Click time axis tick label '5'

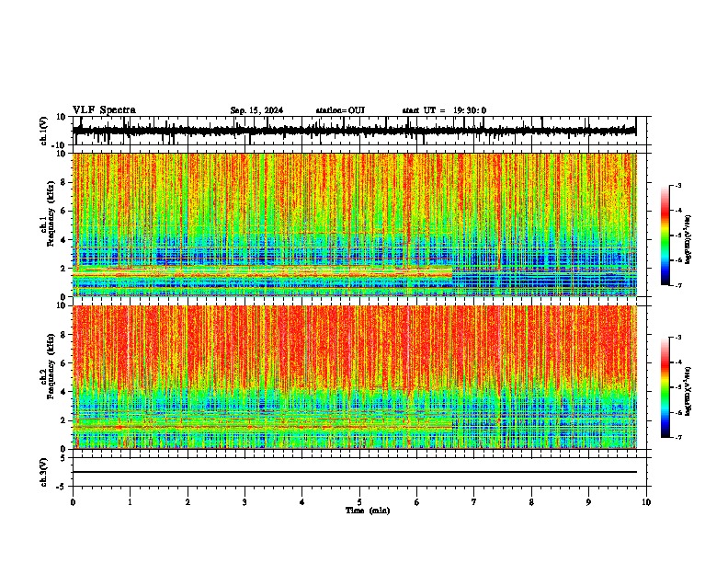tap(359, 502)
